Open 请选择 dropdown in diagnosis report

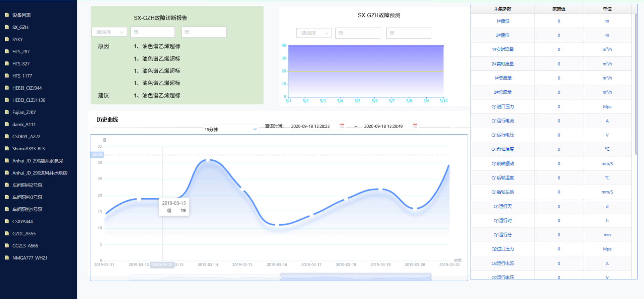click(x=109, y=32)
